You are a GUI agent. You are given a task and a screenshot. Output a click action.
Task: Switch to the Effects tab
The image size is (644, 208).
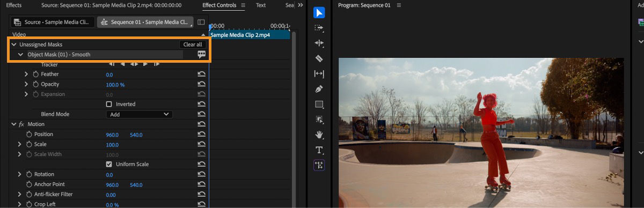(14, 5)
